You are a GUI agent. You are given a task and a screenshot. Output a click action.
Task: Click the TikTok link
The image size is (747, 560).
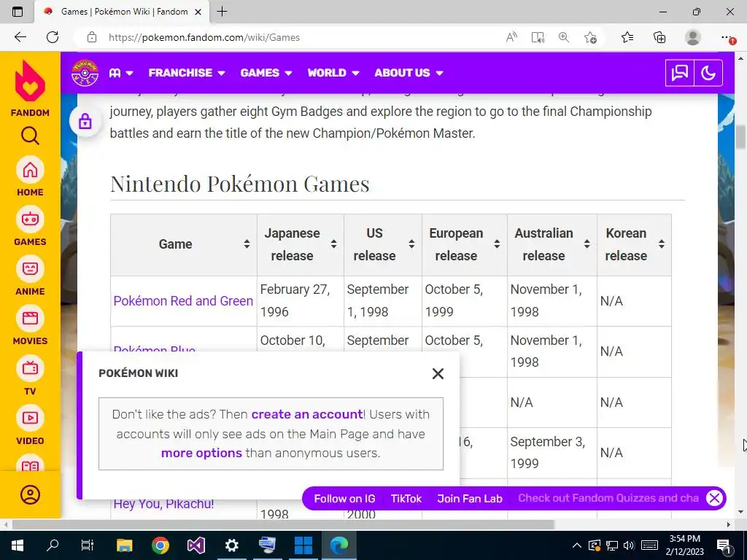click(x=406, y=499)
